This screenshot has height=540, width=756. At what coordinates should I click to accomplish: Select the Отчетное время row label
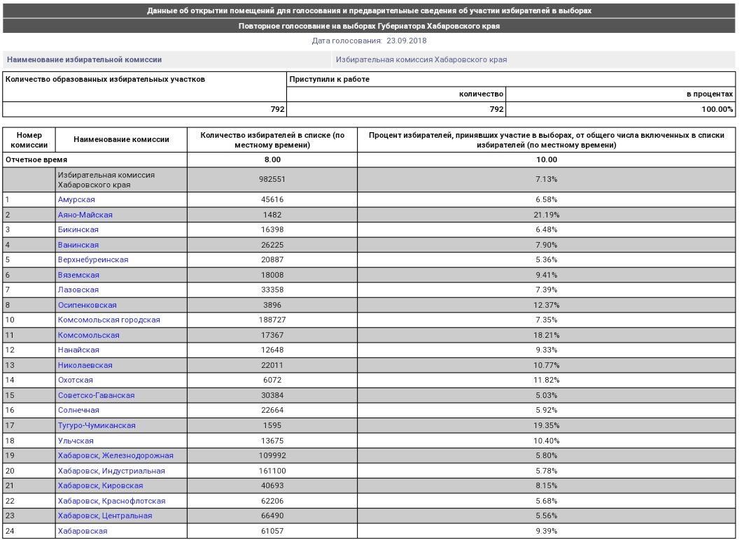point(36,160)
